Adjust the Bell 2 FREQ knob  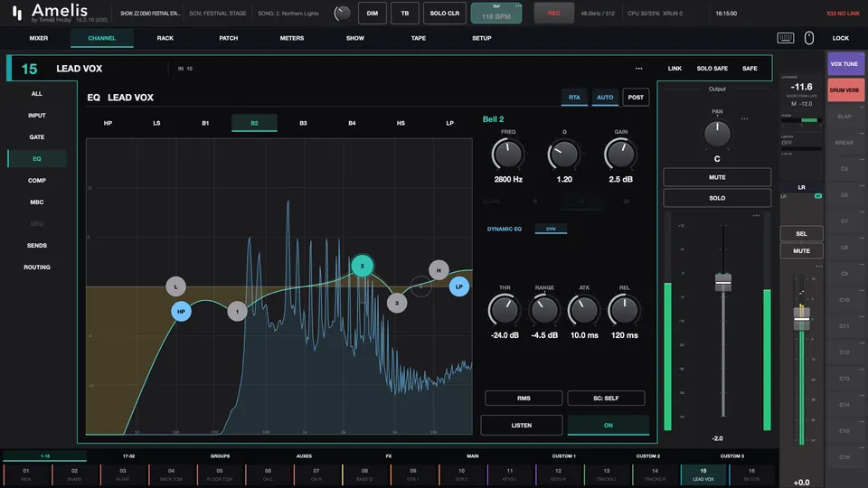[x=507, y=155]
